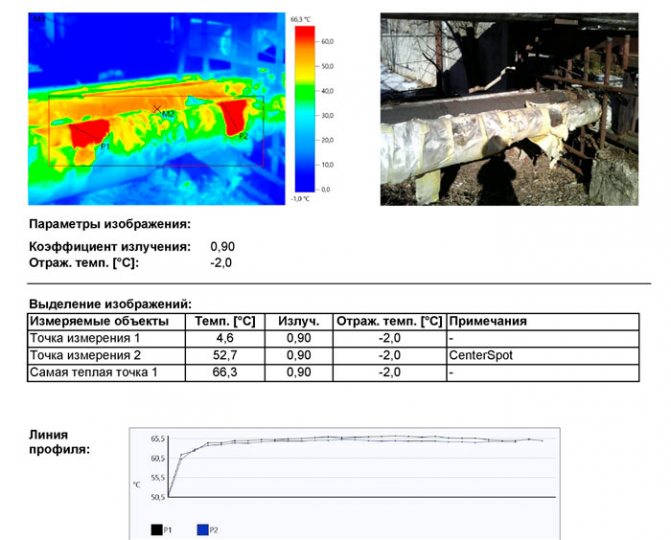Select the P2 hot spot label in thermogram
This screenshot has width=671, height=540.
point(243,136)
